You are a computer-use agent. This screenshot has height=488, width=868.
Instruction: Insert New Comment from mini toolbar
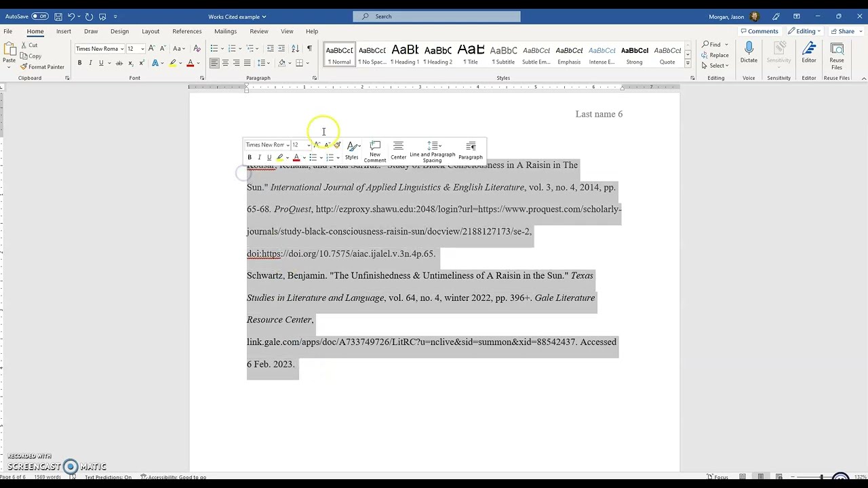tap(375, 152)
